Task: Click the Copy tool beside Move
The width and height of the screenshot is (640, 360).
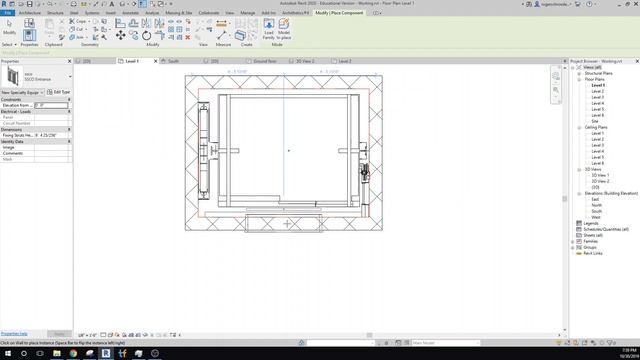Action: [x=133, y=36]
